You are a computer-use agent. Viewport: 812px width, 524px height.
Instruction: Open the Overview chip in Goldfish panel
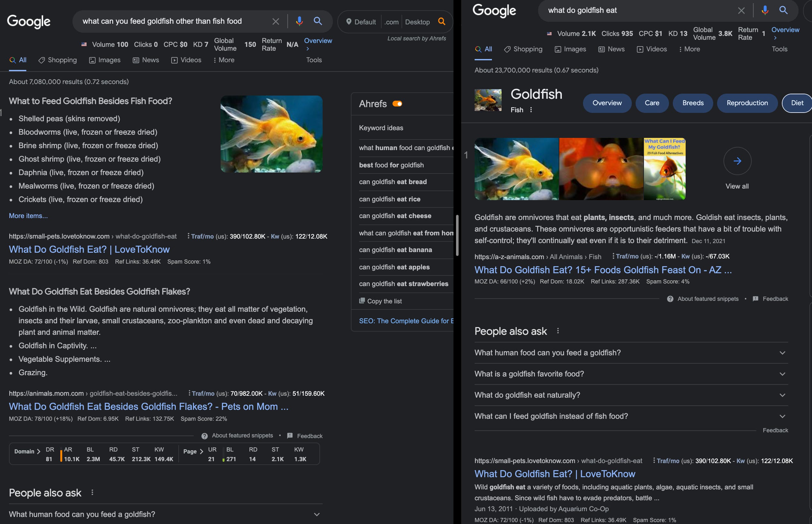pos(607,103)
